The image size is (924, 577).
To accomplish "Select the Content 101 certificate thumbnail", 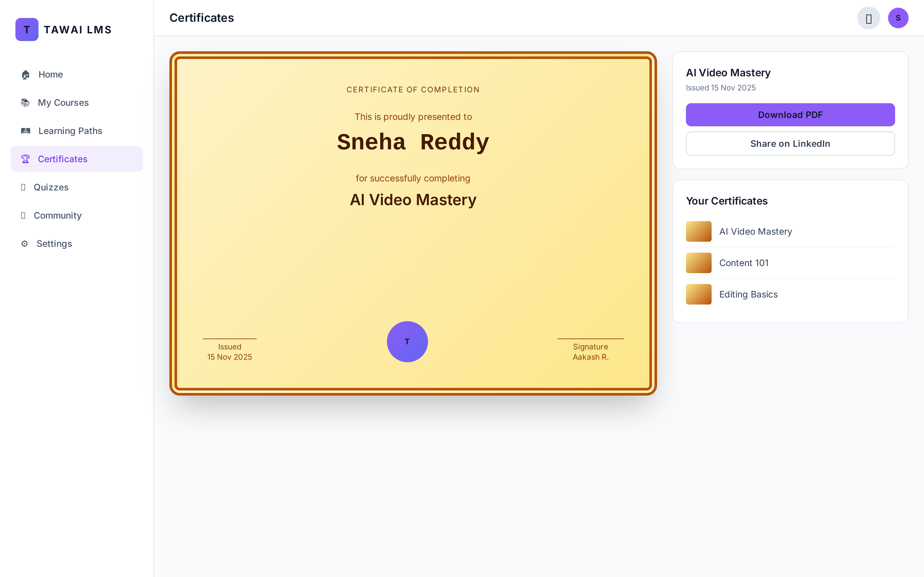I will [x=699, y=263].
